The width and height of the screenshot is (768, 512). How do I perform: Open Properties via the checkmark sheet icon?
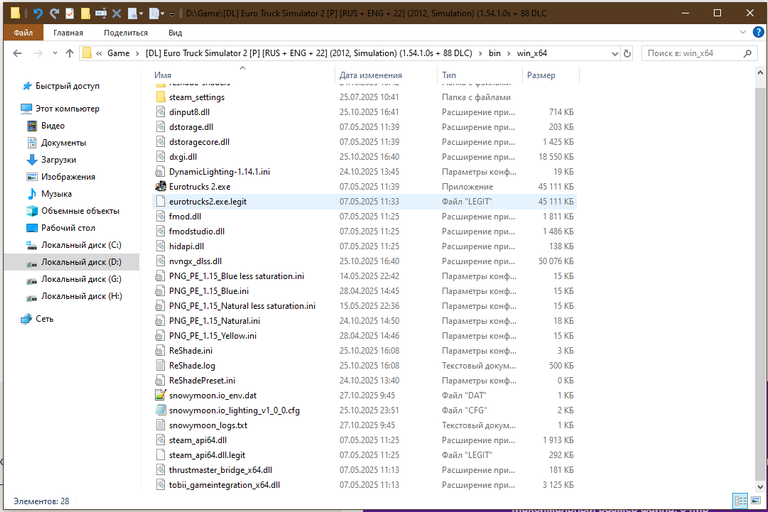coord(70,13)
